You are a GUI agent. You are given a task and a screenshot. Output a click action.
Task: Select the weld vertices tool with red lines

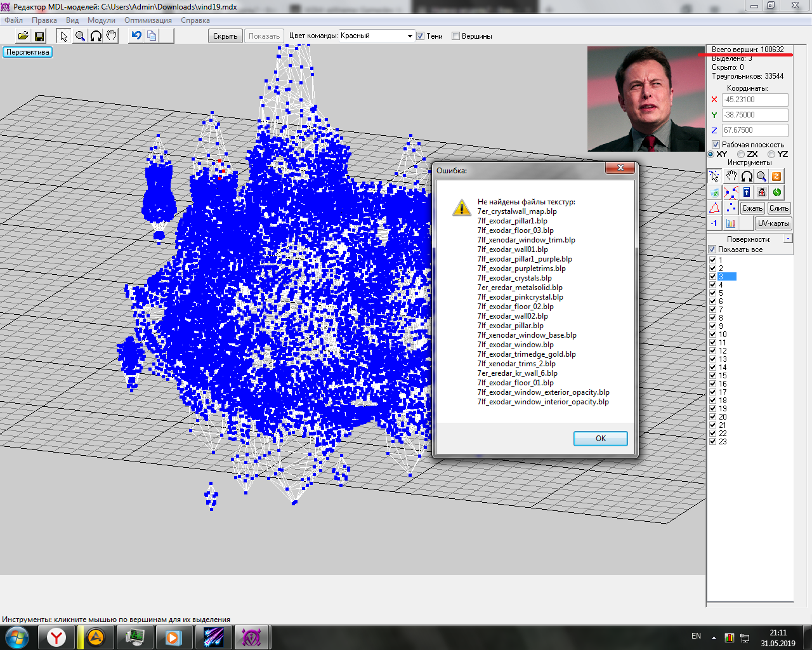730,192
